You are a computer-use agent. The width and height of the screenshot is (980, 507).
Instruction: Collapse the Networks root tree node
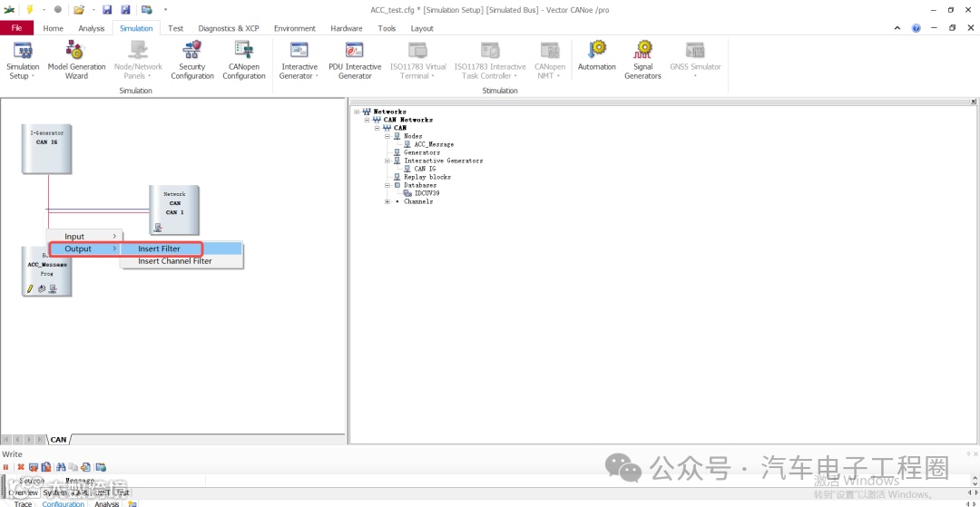357,112
